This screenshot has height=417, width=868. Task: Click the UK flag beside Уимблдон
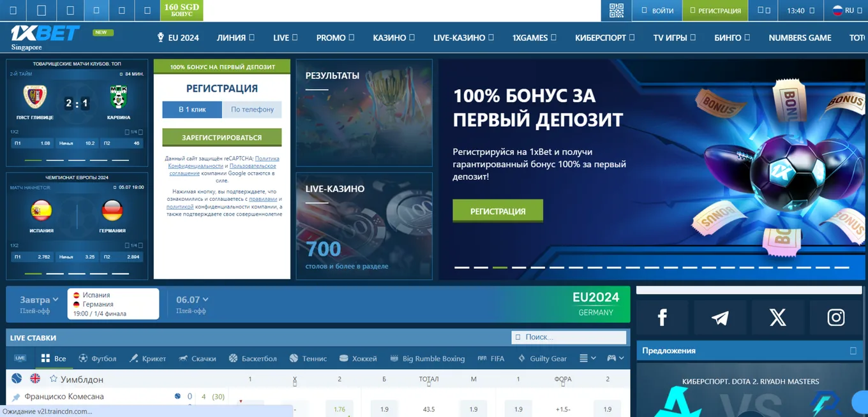point(35,378)
